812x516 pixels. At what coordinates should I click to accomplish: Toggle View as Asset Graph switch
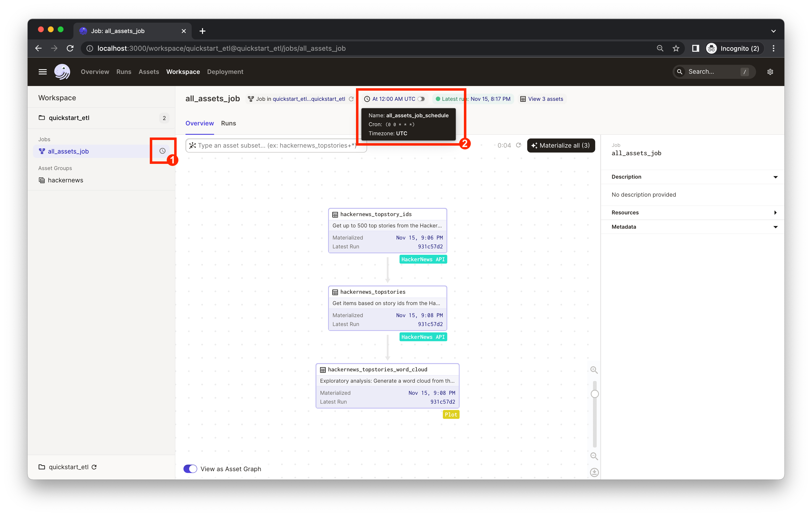[x=190, y=469]
